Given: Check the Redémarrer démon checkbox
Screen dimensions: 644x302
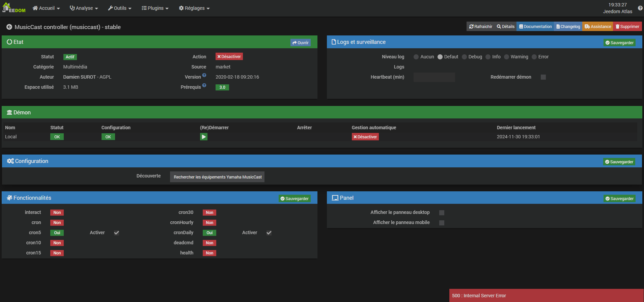Looking at the screenshot, I should pos(543,77).
